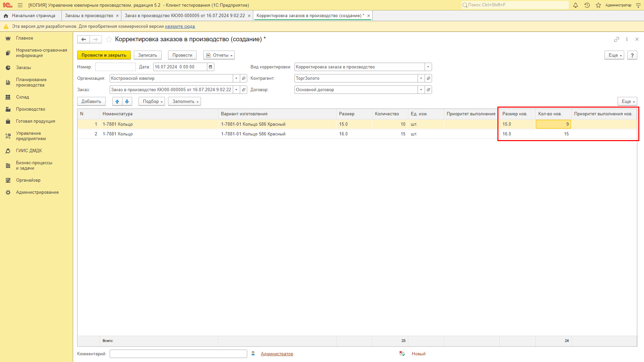
Task: Click Приоритет выполнения нов. column header
Action: 604,114
